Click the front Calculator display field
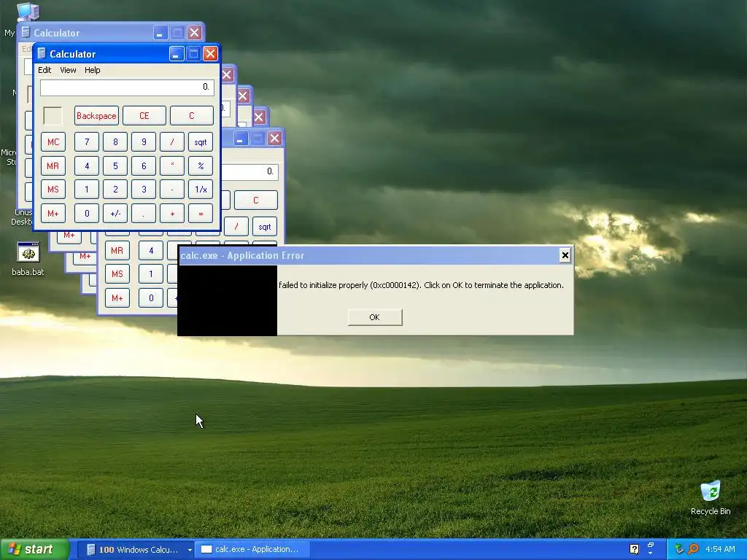 127,87
